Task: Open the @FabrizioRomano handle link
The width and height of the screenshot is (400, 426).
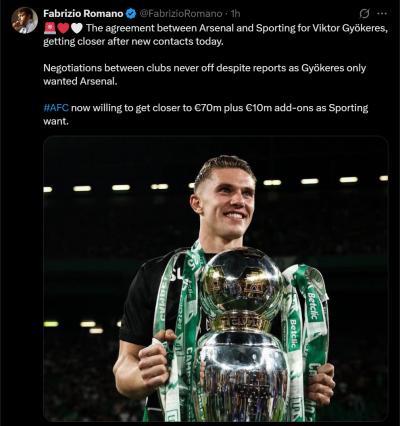Action: click(x=180, y=14)
